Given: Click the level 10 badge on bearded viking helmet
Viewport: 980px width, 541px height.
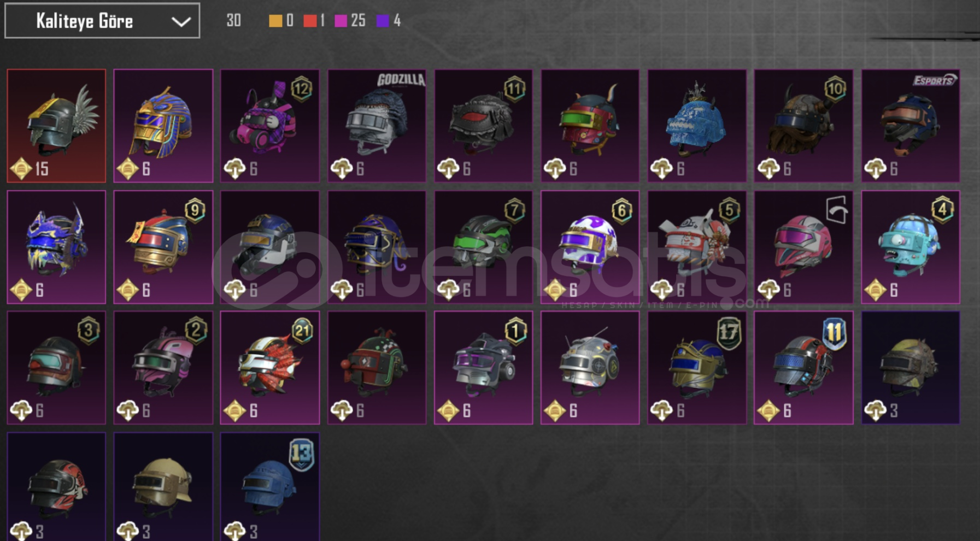Looking at the screenshot, I should coord(835,89).
